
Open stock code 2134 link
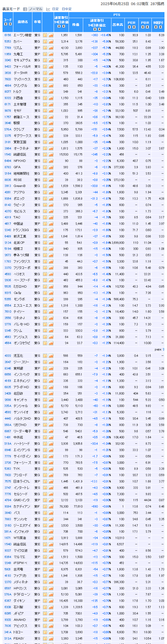click(8, 242)
